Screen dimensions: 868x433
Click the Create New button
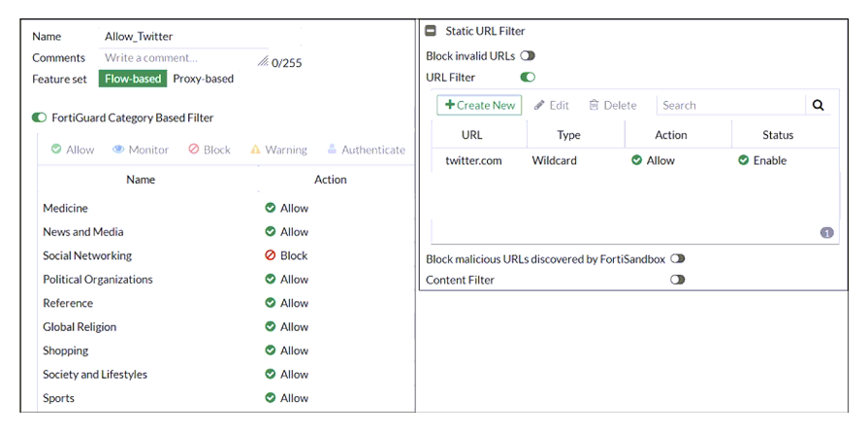(479, 106)
